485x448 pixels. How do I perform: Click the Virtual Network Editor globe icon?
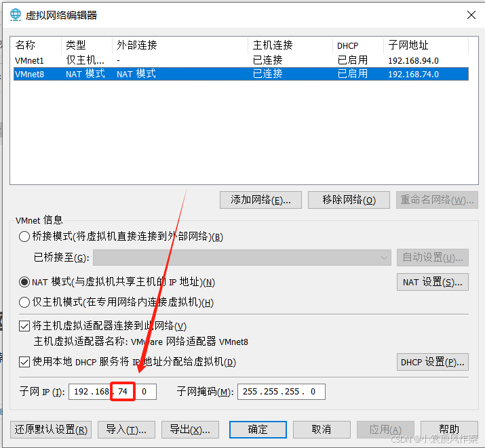point(15,14)
